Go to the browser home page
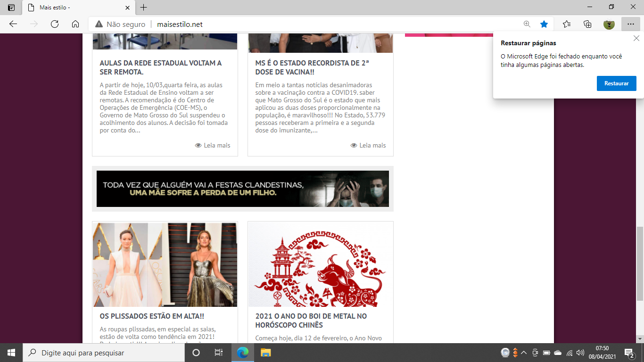The width and height of the screenshot is (644, 362). [75, 24]
